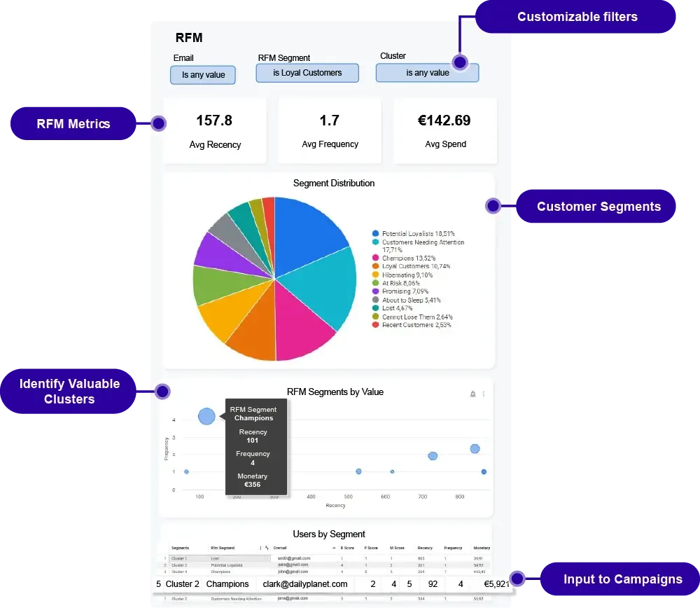Image resolution: width=700 pixels, height=608 pixels.
Task: Click the €5,921 monetary value cell
Action: (x=496, y=584)
